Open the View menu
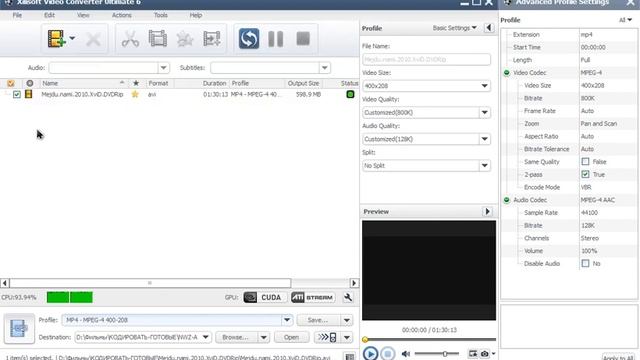Screen dimensions: 640x360 [83, 15]
